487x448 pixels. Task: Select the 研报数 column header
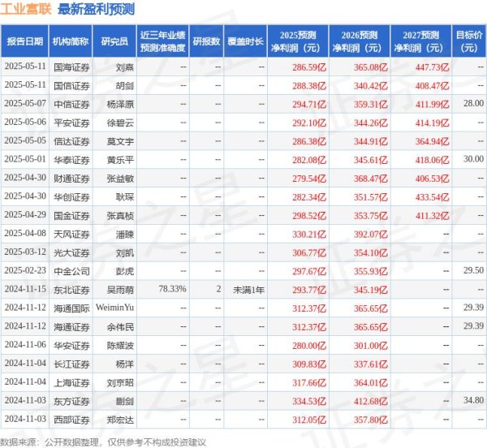tap(206, 41)
